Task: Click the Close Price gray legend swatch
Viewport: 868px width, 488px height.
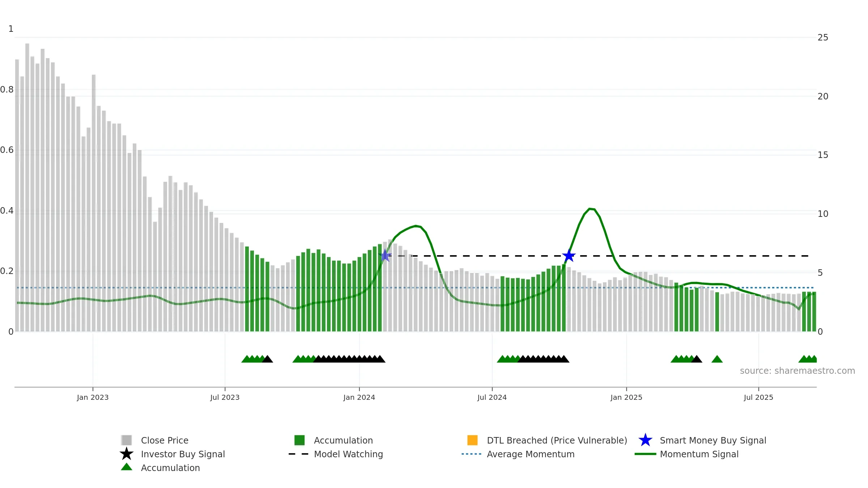Action: coord(127,440)
